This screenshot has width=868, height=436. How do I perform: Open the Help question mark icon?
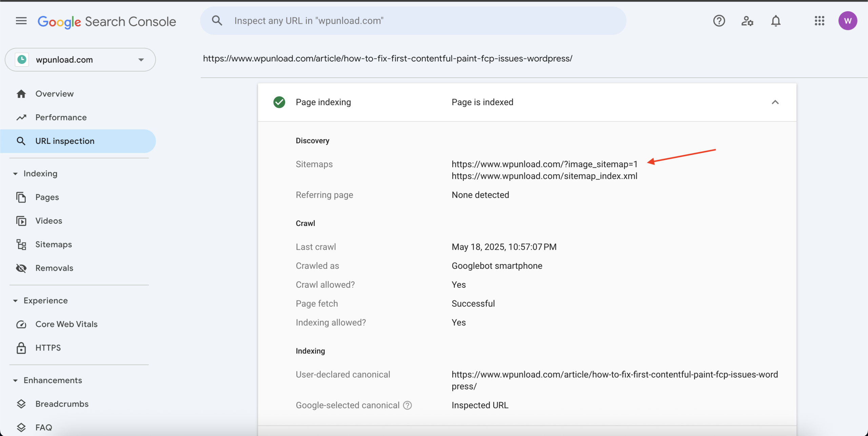719,21
